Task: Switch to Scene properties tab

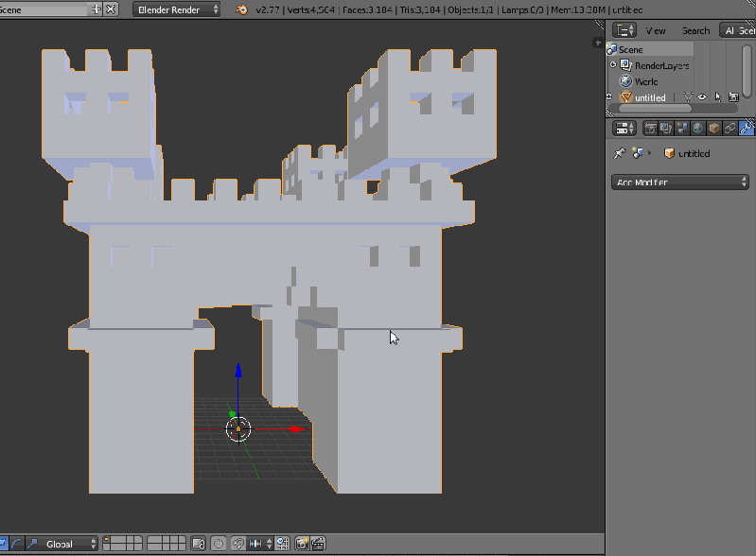Action: pos(682,129)
